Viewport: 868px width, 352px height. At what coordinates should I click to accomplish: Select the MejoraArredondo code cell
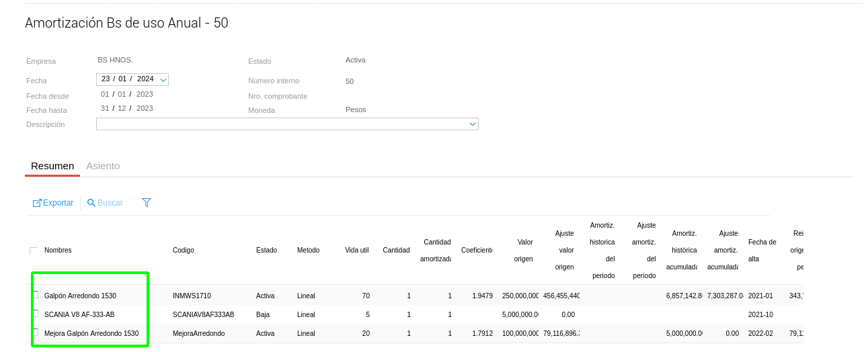coord(198,333)
